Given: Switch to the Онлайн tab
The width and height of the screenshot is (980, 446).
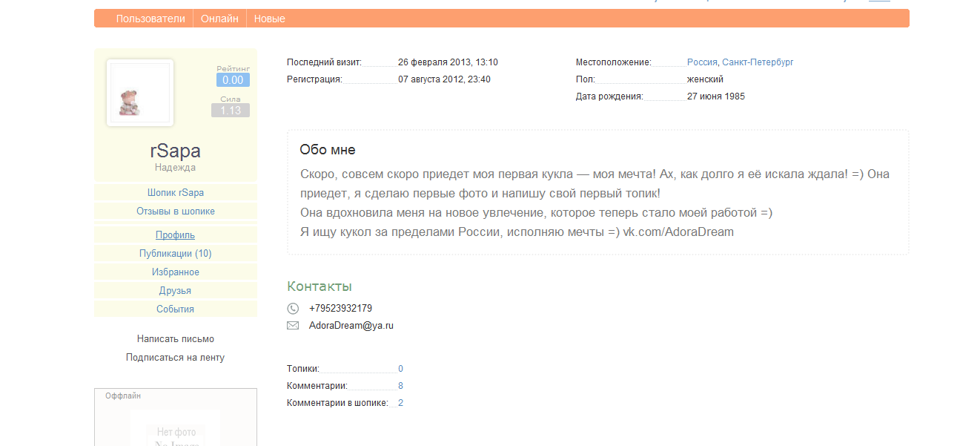Looking at the screenshot, I should click(219, 19).
